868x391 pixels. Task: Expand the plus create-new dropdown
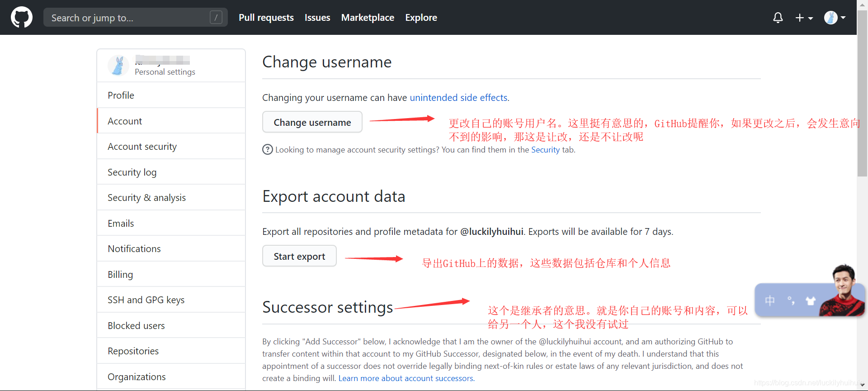[x=804, y=18]
